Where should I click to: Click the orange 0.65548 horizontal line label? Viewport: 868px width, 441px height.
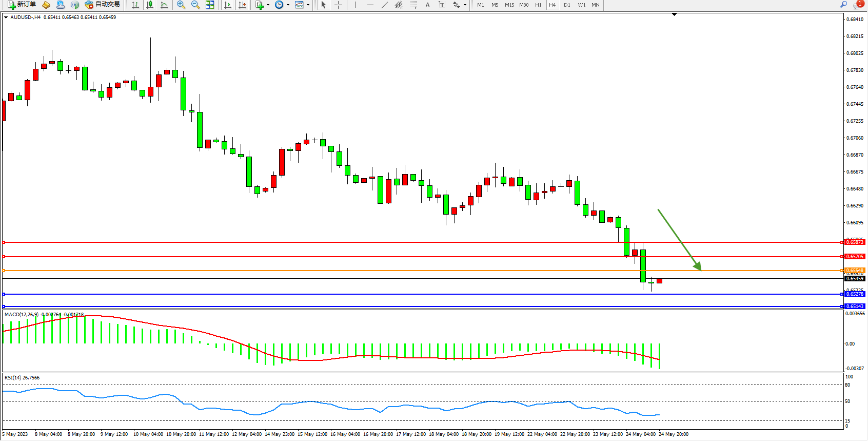[x=855, y=271]
